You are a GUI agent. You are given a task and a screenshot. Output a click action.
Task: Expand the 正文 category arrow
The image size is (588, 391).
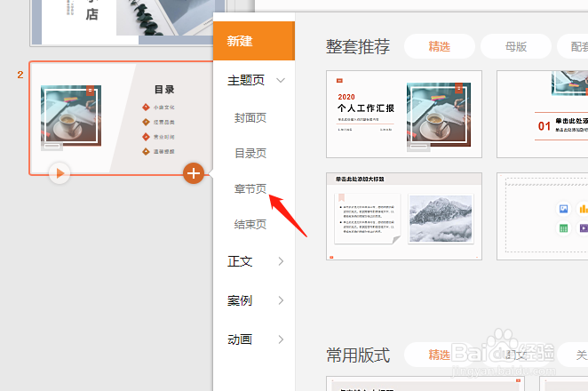(281, 261)
